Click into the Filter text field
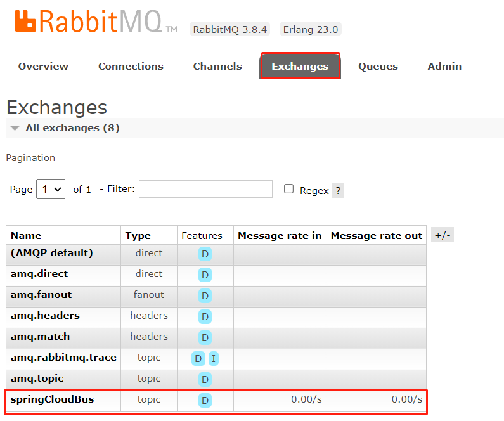 coord(205,189)
